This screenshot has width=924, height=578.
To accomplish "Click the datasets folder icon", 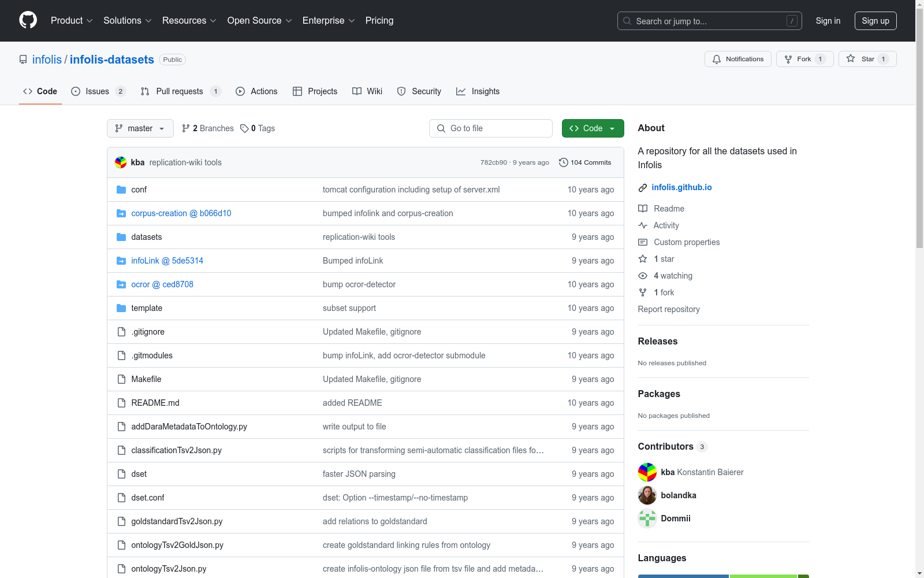I will click(121, 237).
